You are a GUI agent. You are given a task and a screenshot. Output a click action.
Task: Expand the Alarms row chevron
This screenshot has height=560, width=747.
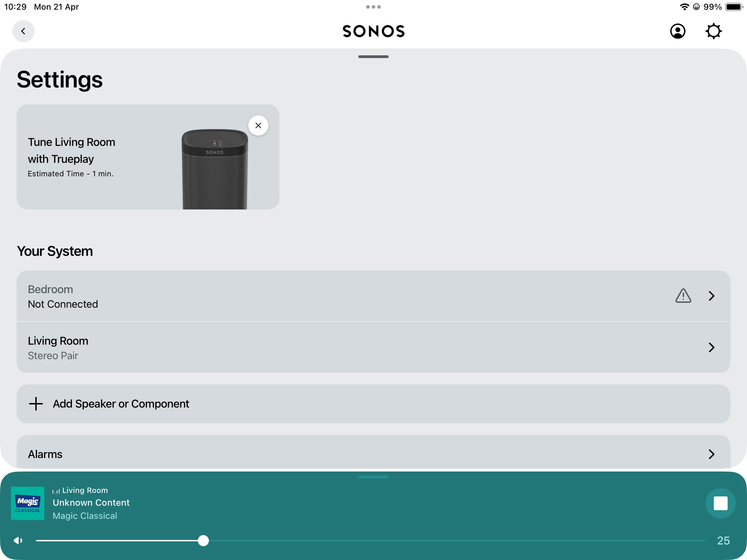tap(711, 454)
